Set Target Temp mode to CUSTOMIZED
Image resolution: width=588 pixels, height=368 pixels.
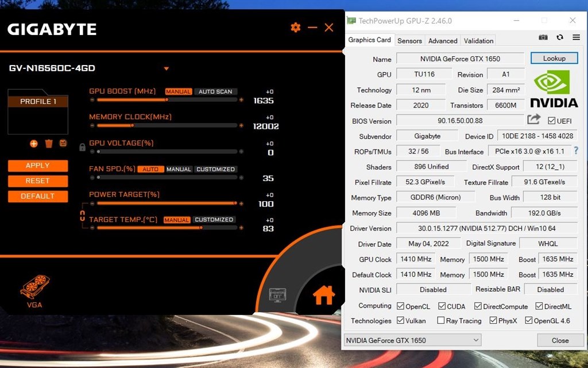(x=214, y=220)
